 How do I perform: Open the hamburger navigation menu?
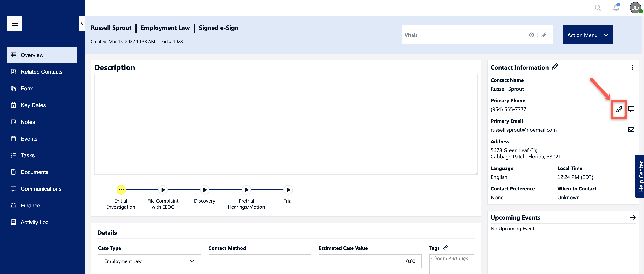pyautogui.click(x=15, y=23)
